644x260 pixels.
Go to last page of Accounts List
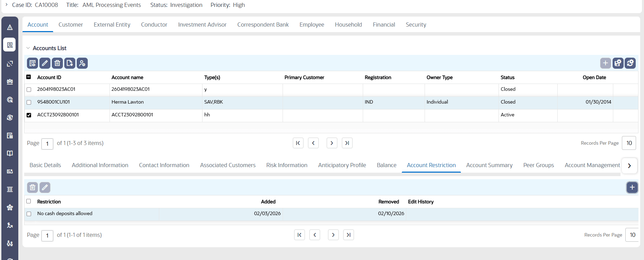[347, 143]
